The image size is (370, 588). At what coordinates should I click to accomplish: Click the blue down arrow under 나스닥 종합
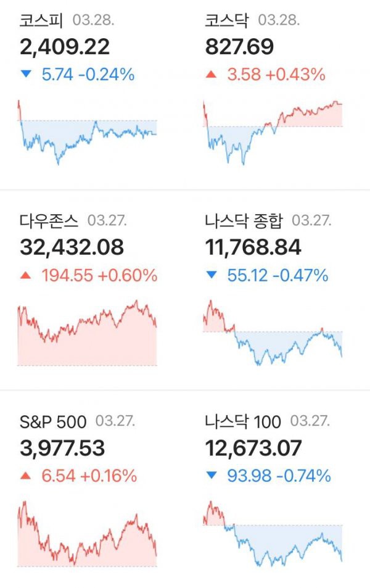212,275
